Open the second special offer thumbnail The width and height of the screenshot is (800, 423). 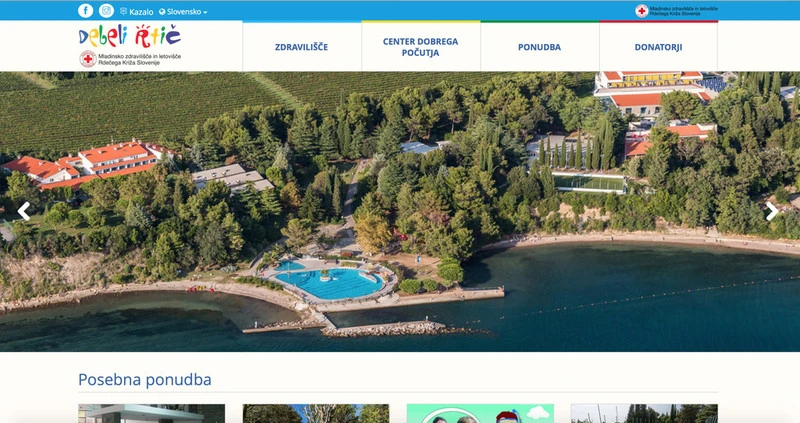point(316,413)
